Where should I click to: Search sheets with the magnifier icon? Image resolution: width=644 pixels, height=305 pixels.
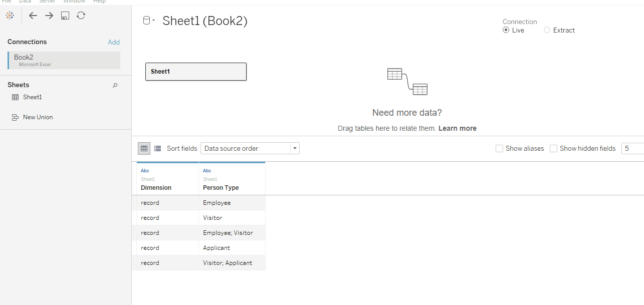pyautogui.click(x=115, y=85)
